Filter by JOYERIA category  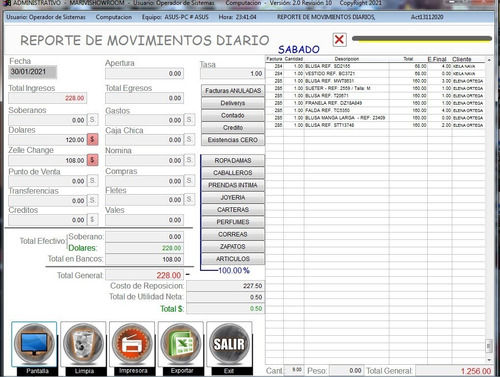point(233,197)
